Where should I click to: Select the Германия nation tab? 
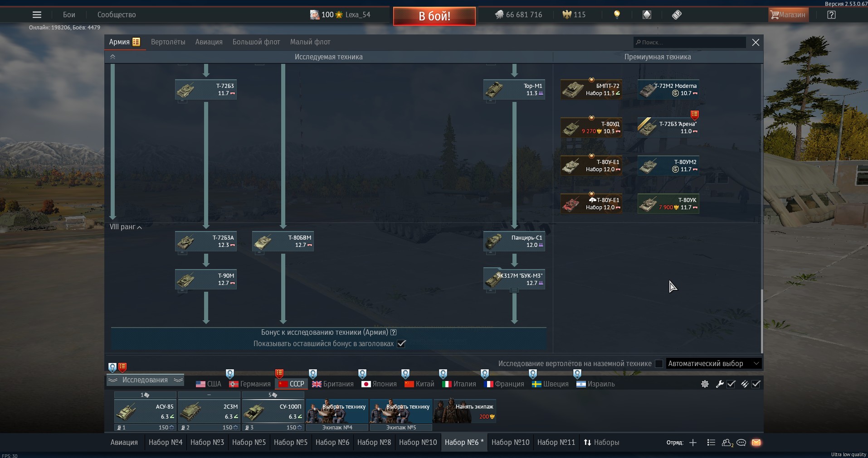250,384
